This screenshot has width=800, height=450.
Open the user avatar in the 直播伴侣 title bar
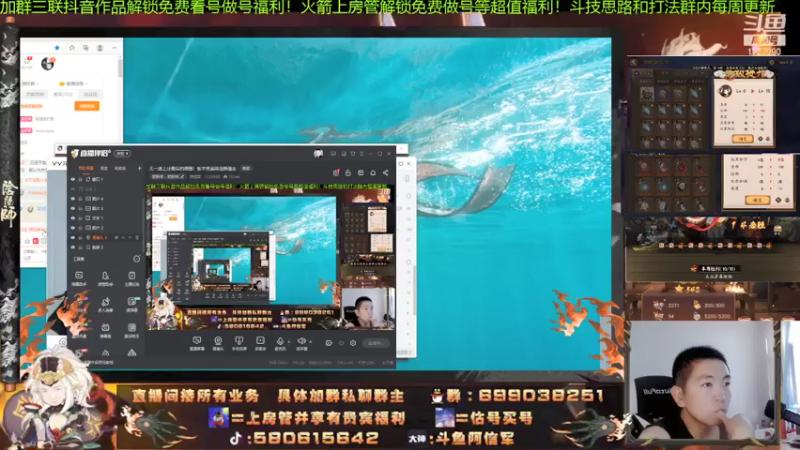(x=318, y=154)
